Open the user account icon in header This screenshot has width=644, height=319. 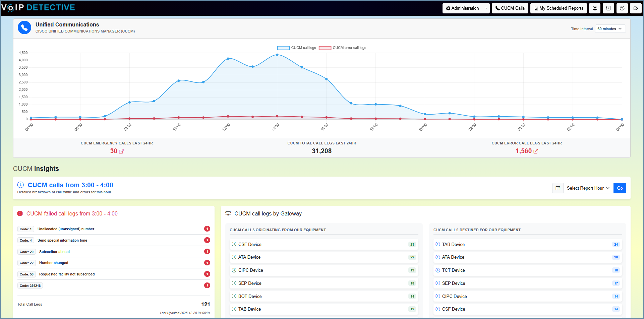tap(595, 8)
